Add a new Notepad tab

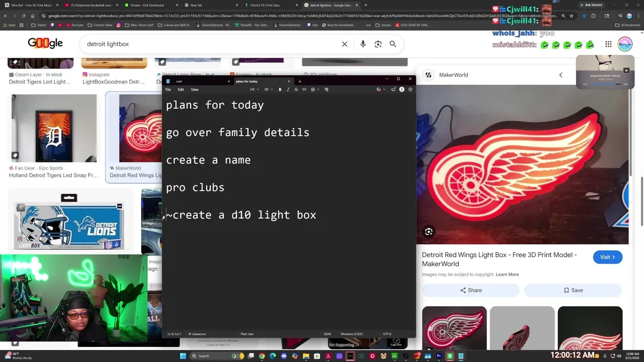tap(300, 81)
